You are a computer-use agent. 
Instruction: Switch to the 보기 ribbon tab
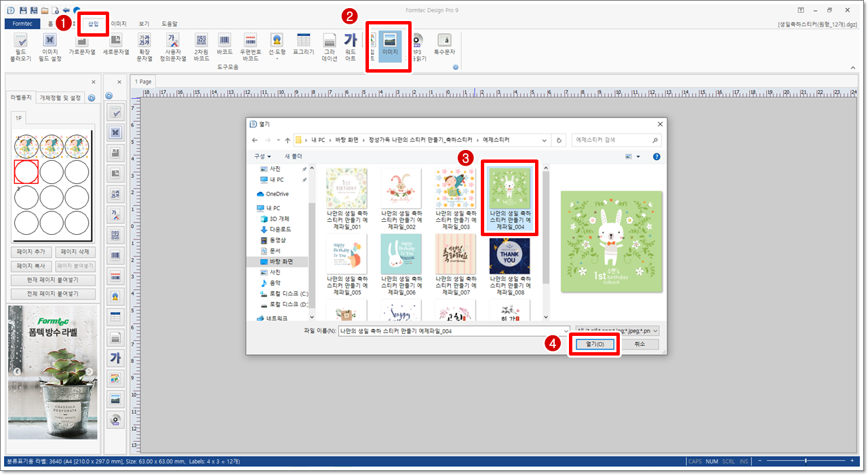point(144,24)
